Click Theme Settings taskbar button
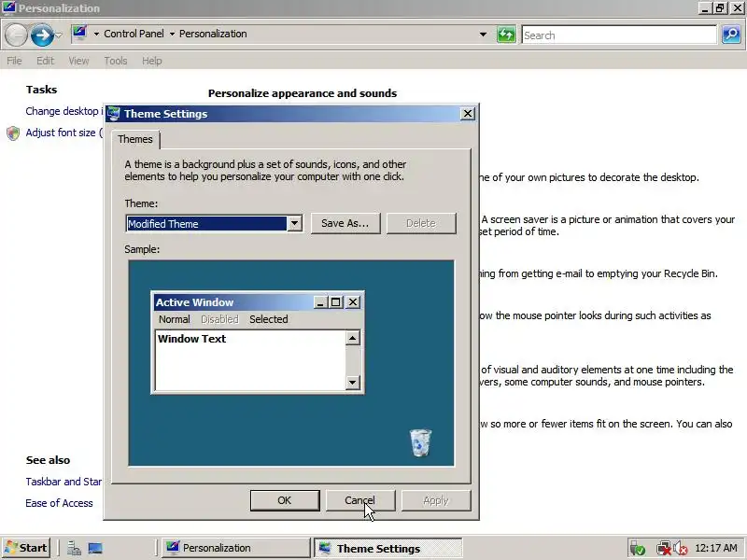Image resolution: width=747 pixels, height=560 pixels. pos(388,548)
